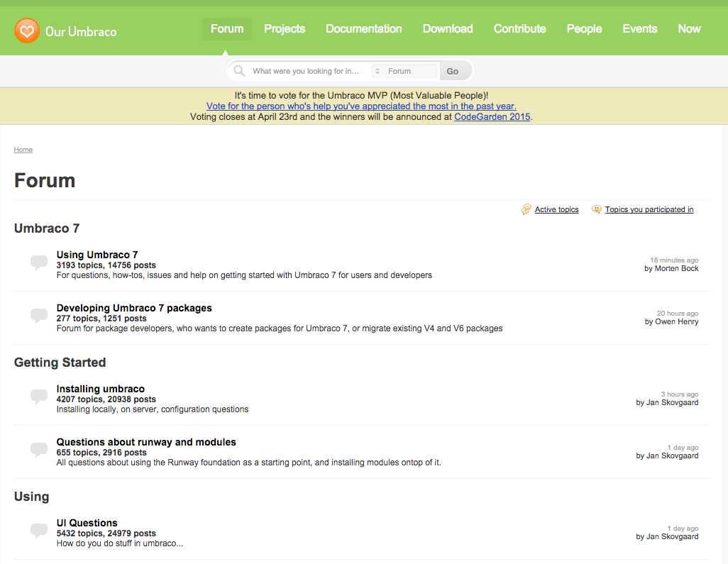The height and width of the screenshot is (564, 728).
Task: Click the speech bubble icon for runway and modules
Action: pos(39,450)
